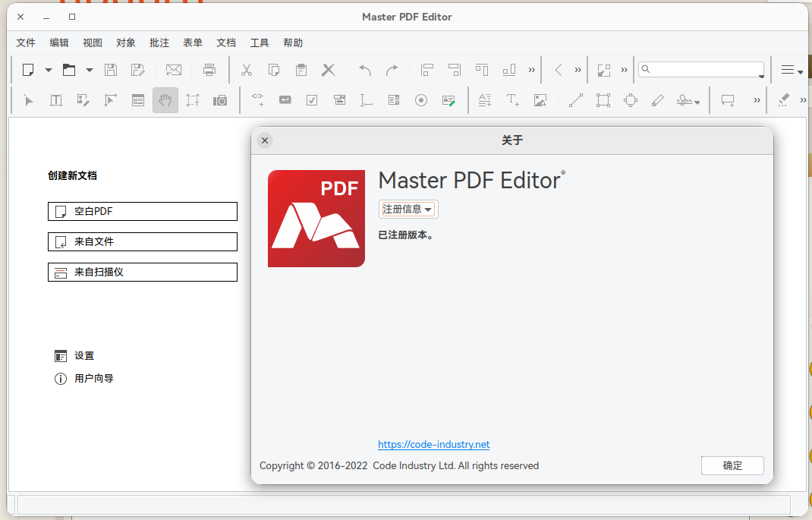This screenshot has height=520, width=812.
Task: Open the code-industry.net link
Action: (x=433, y=444)
